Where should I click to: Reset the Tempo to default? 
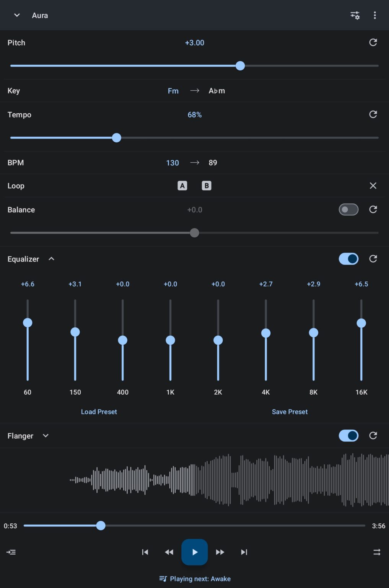(373, 114)
